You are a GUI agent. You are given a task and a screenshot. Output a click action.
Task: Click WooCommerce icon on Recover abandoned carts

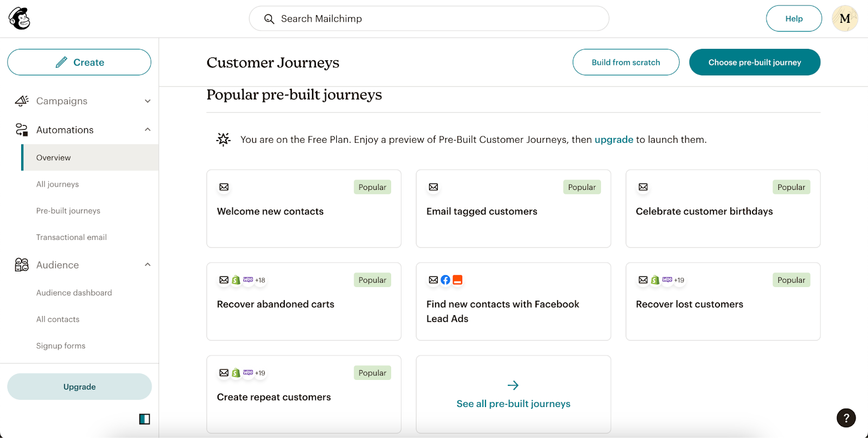point(248,280)
